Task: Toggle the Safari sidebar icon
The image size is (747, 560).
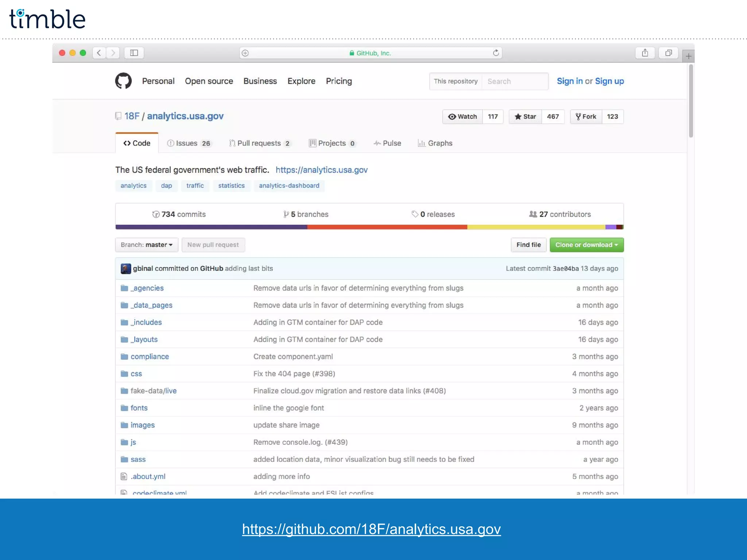Action: click(x=134, y=53)
